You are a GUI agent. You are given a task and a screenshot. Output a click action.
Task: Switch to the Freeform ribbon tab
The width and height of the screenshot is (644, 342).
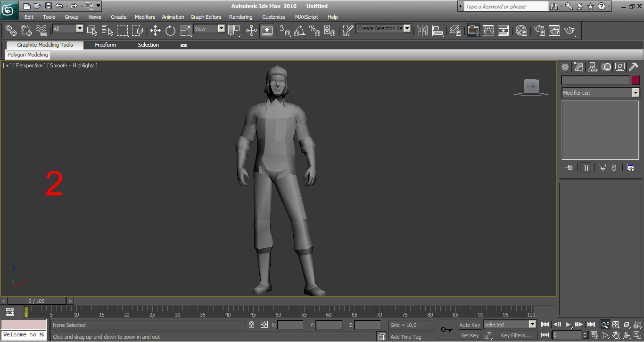(x=105, y=45)
